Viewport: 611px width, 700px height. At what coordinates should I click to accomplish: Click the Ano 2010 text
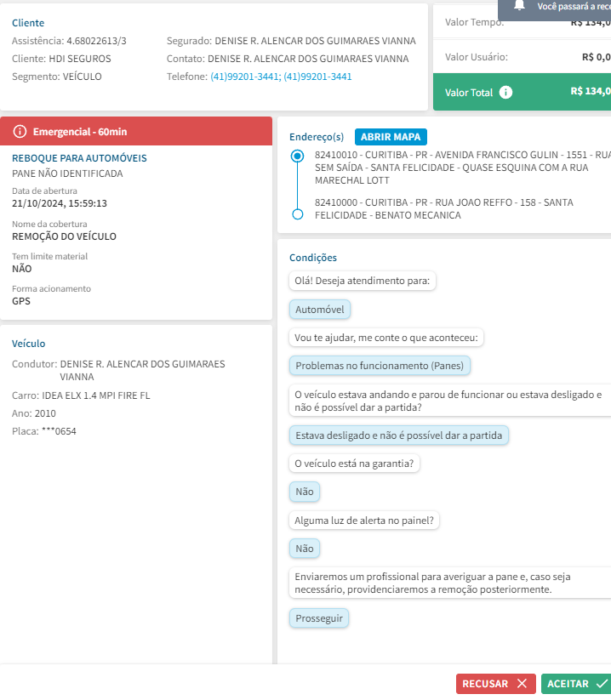point(34,413)
